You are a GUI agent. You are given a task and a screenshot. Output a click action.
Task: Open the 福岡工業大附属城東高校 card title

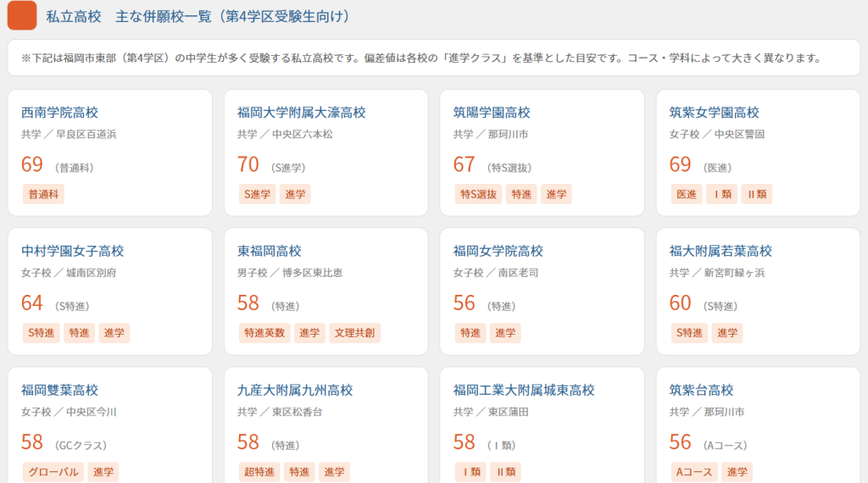coord(524,390)
